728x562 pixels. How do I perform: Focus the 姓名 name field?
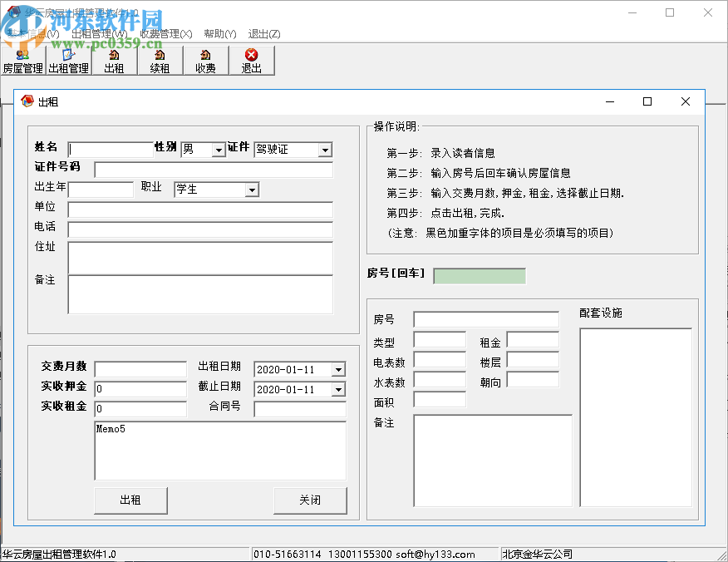pyautogui.click(x=111, y=150)
